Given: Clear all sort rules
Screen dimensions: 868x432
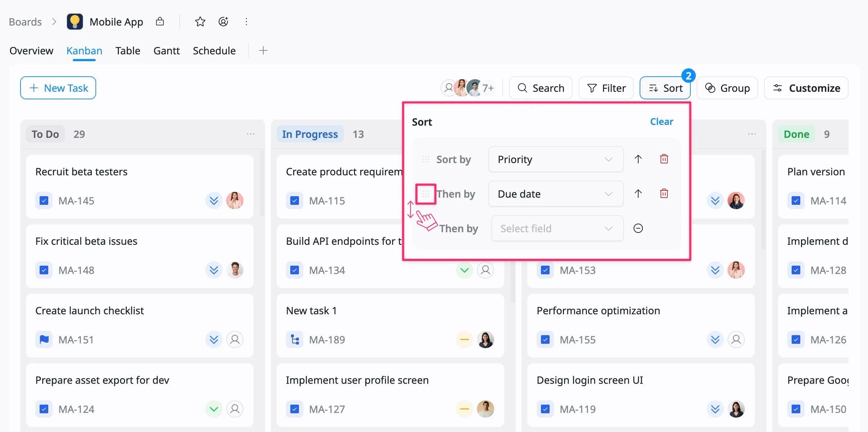Looking at the screenshot, I should click(662, 122).
